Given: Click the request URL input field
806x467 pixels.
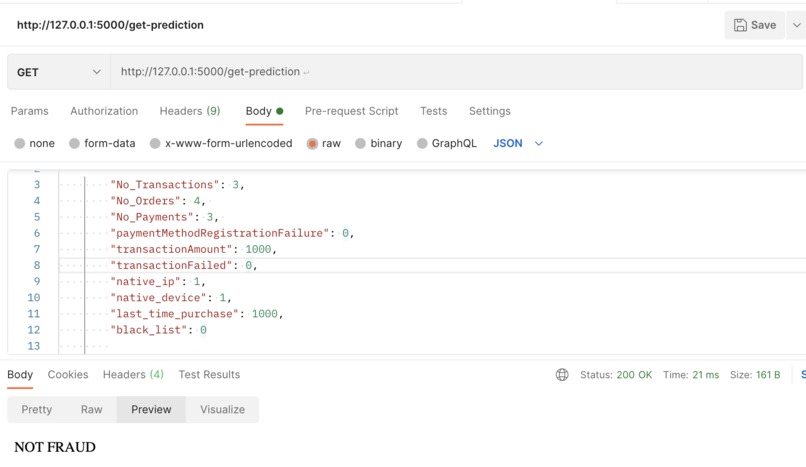Looking at the screenshot, I should click(456, 72).
